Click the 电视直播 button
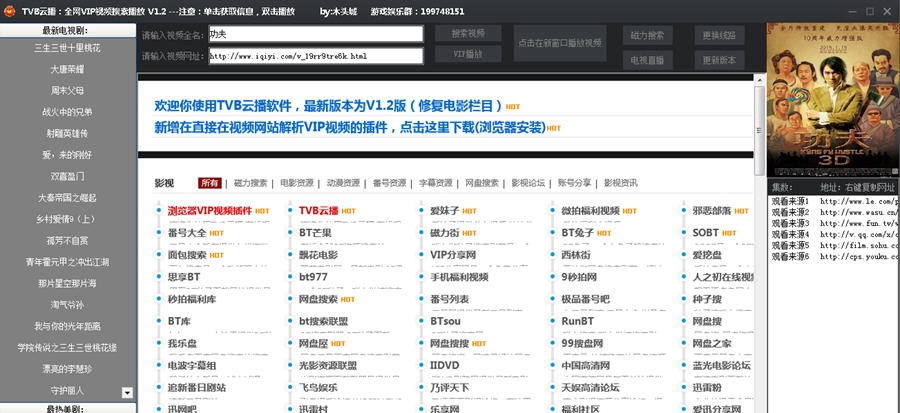Screen dimensions: 900x413 tap(647, 60)
